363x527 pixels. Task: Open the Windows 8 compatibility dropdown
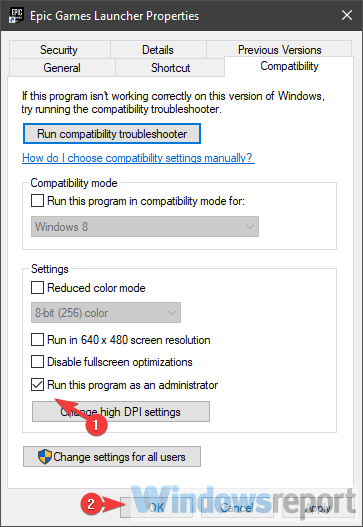[145, 227]
